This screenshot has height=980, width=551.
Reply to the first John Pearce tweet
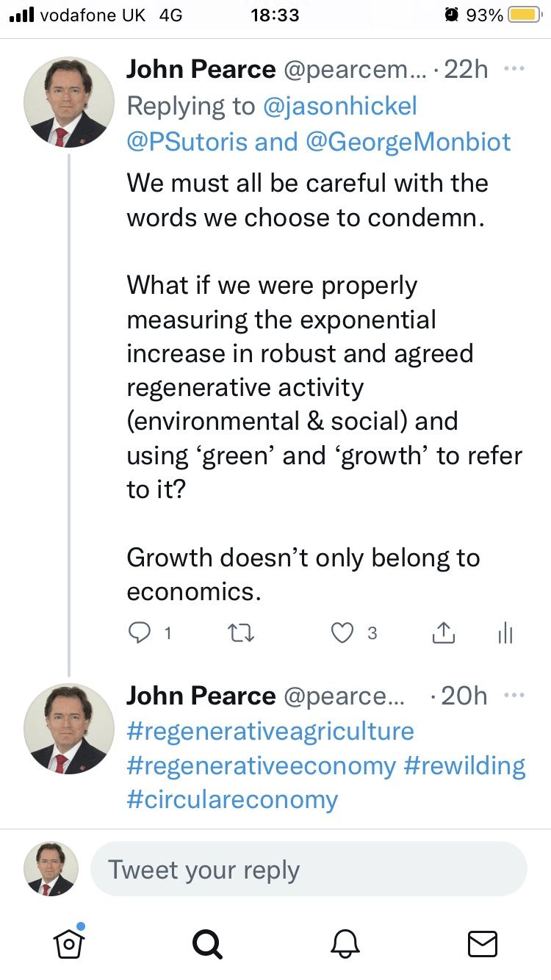tap(140, 633)
